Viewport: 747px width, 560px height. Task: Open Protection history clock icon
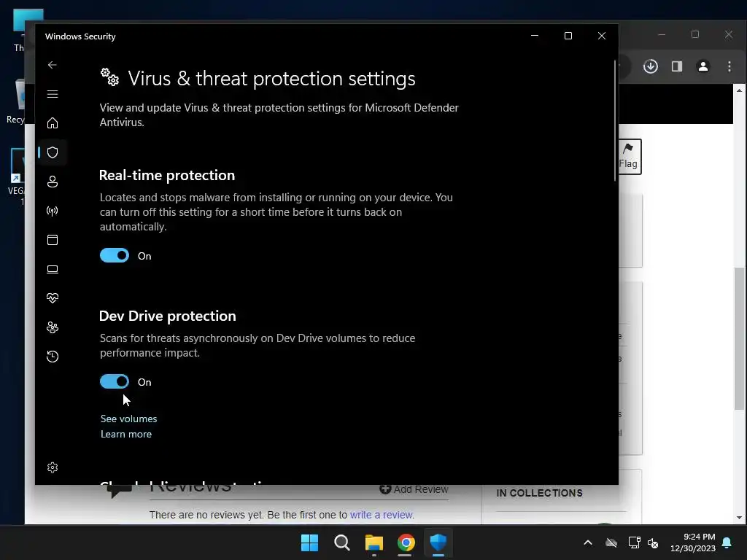[53, 357]
